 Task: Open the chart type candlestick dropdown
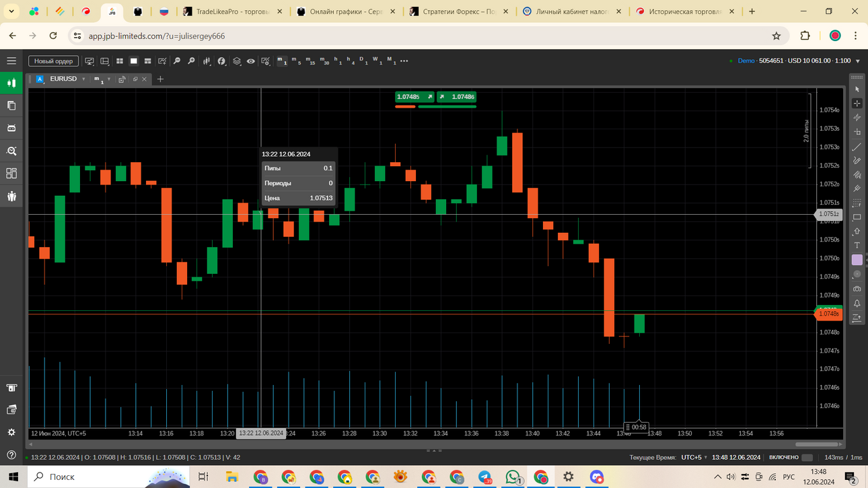coord(207,61)
